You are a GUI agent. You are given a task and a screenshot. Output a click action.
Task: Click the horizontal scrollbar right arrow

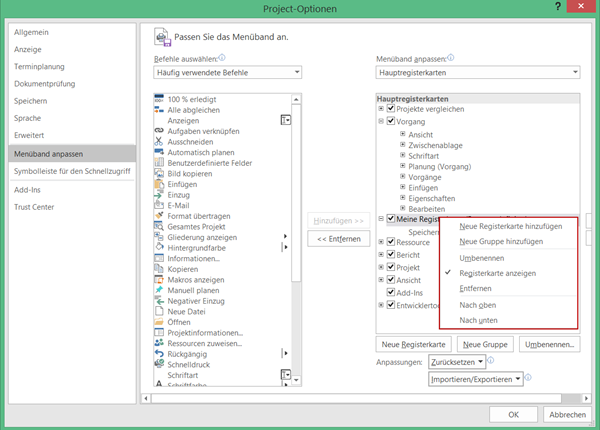click(586, 398)
